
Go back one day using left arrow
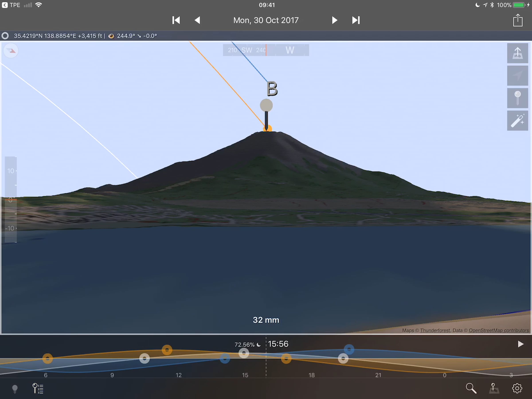[197, 20]
